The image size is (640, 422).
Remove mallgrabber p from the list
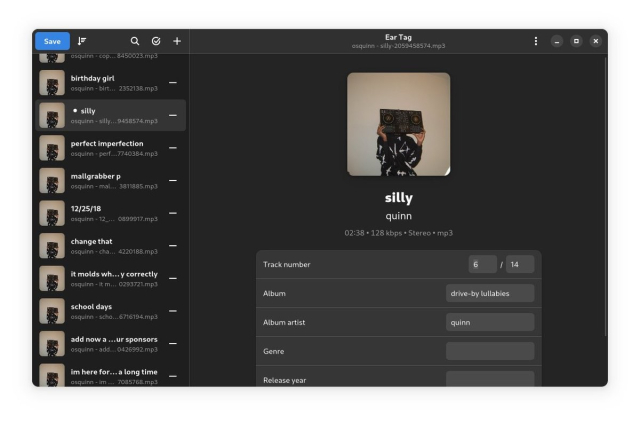coord(173,180)
